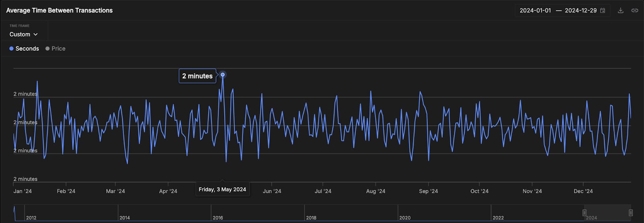Click the TIME FRAME label
This screenshot has height=223, width=644.
coord(19,26)
